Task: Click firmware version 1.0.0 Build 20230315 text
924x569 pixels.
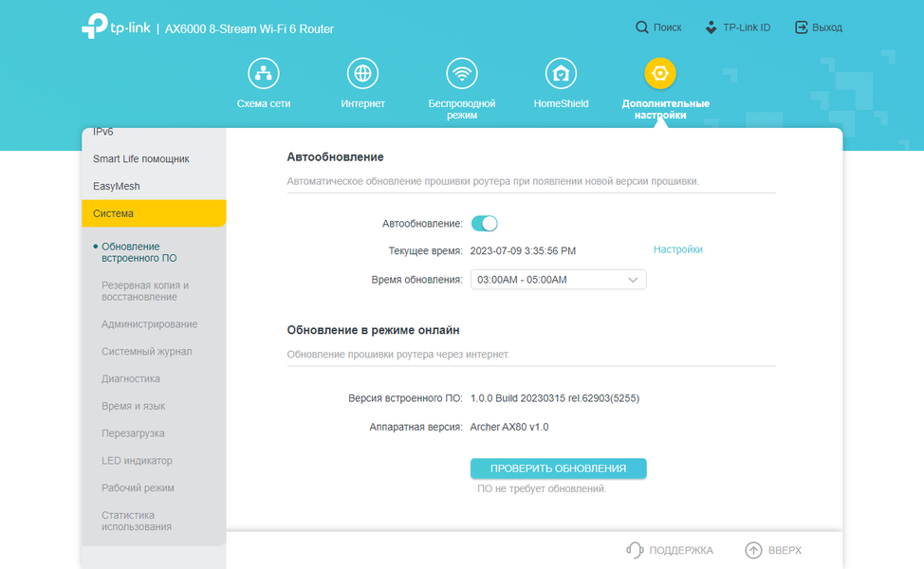Action: coord(555,398)
